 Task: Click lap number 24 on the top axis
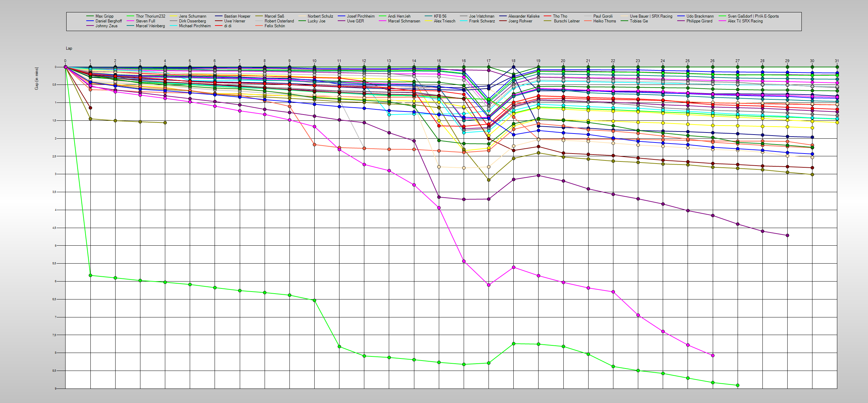[x=663, y=61]
